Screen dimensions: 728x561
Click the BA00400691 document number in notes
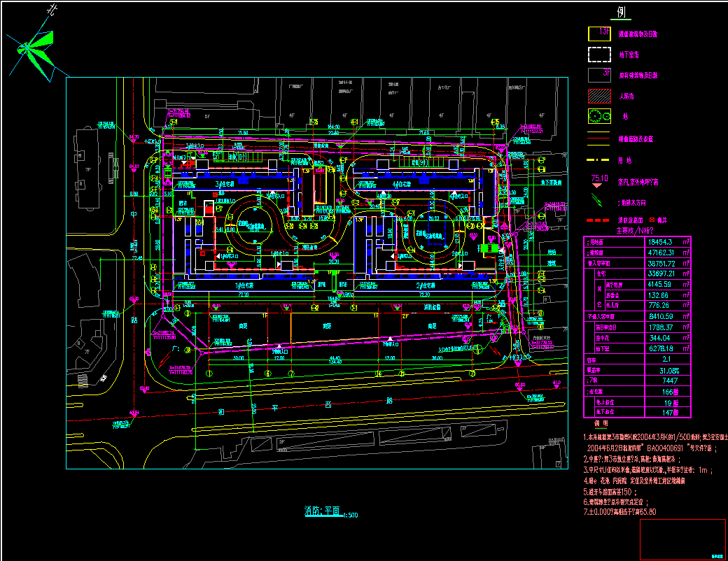(x=665, y=448)
